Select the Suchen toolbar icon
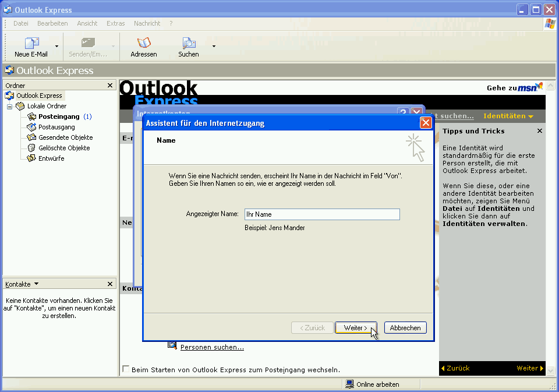The image size is (559, 392). [188, 44]
